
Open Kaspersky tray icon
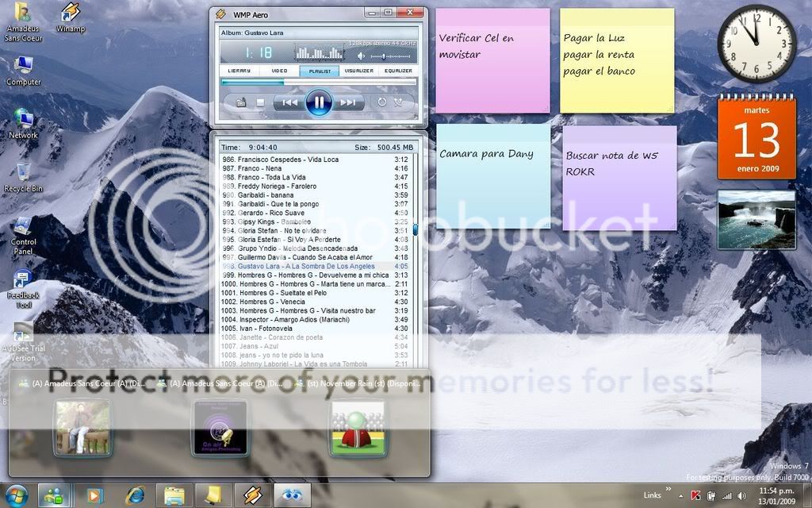(696, 496)
